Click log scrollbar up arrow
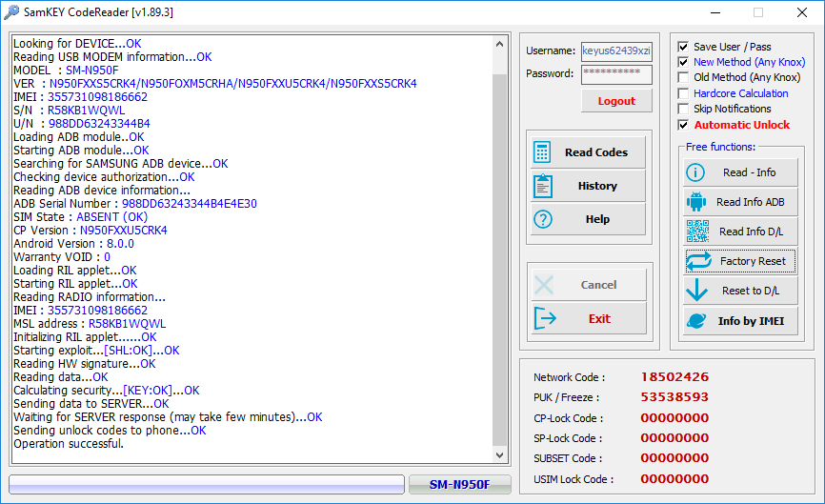This screenshot has width=825, height=504. pos(500,44)
